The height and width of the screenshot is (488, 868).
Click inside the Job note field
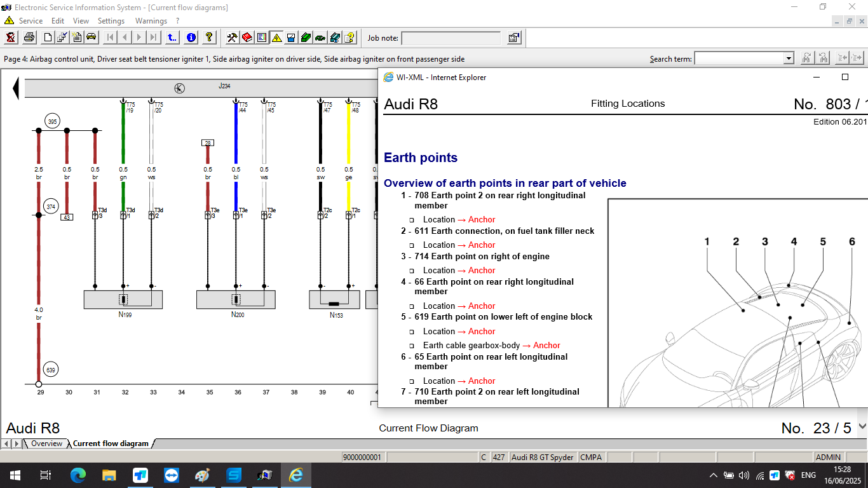451,37
